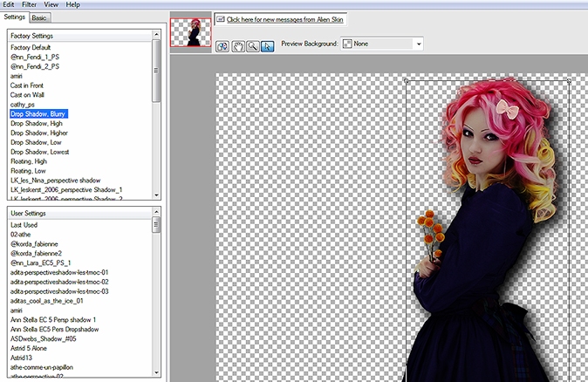Select amiri in the Factory Settings list
The image size is (588, 382).
[x=16, y=76]
